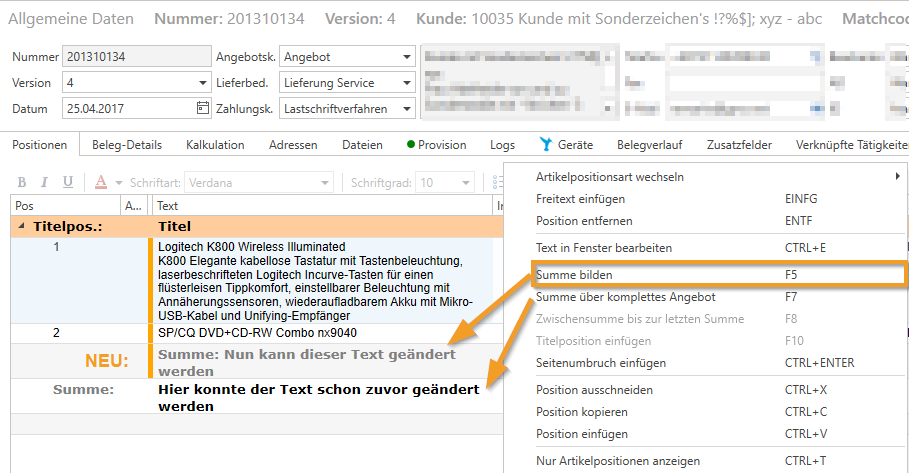The width and height of the screenshot is (909, 473).
Task: Open the Geräte tab with funnel icon
Action: point(566,145)
